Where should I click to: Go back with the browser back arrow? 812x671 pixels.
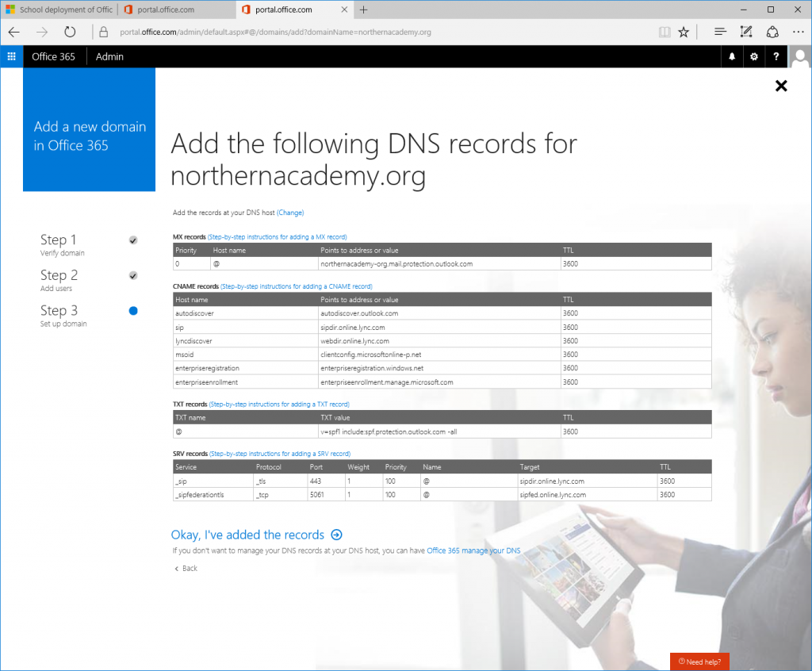point(14,33)
